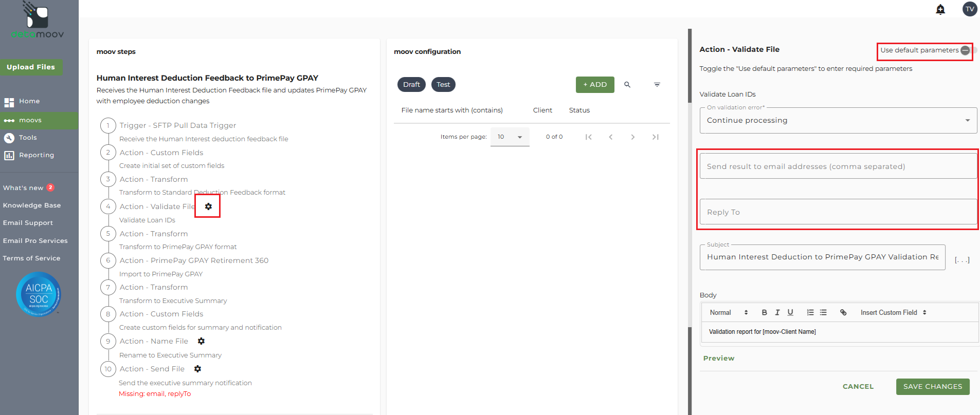Image resolution: width=980 pixels, height=415 pixels.
Task: Select step 4 'Action - Validate File'
Action: (157, 206)
